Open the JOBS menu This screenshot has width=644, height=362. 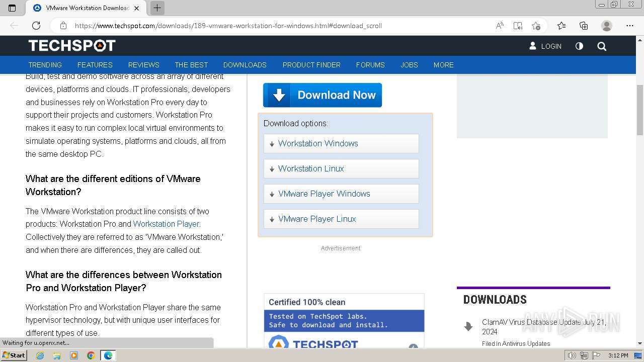coord(409,65)
